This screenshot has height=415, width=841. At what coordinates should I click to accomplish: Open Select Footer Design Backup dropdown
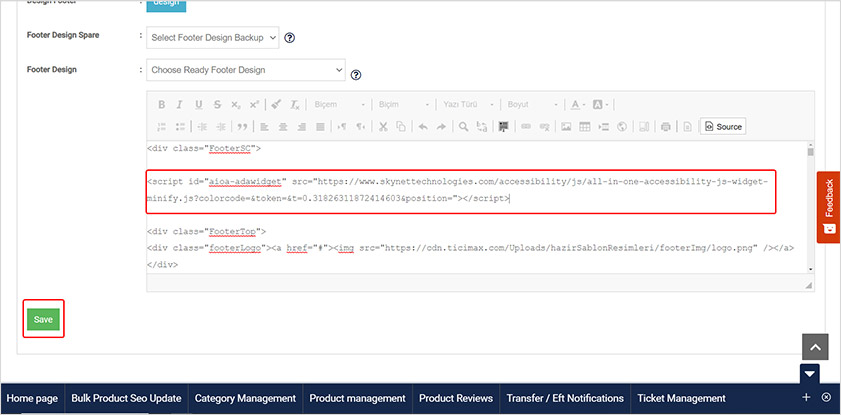point(212,38)
